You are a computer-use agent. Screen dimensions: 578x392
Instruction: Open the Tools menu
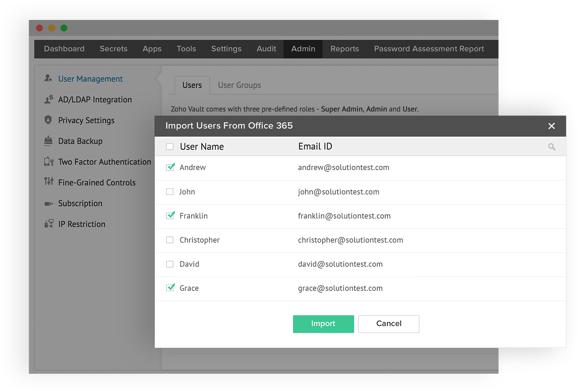point(186,49)
